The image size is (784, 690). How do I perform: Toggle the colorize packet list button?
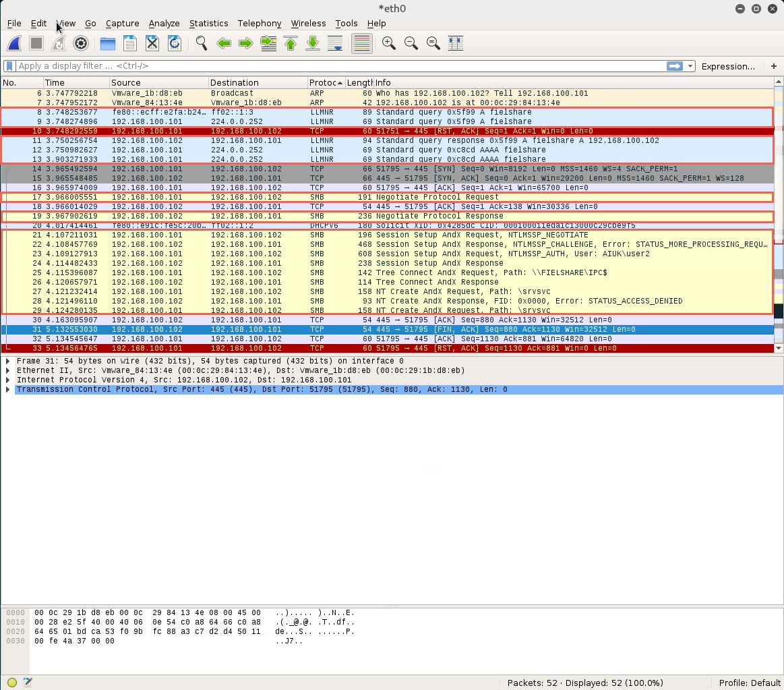point(362,43)
